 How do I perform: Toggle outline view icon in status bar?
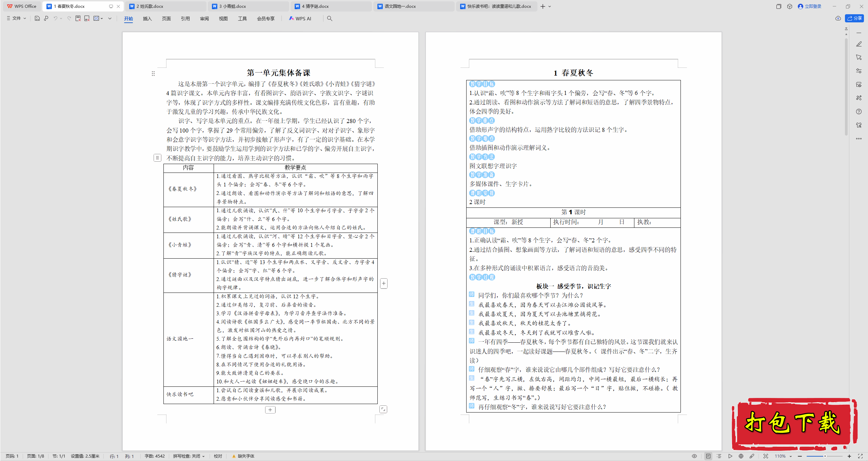(719, 456)
